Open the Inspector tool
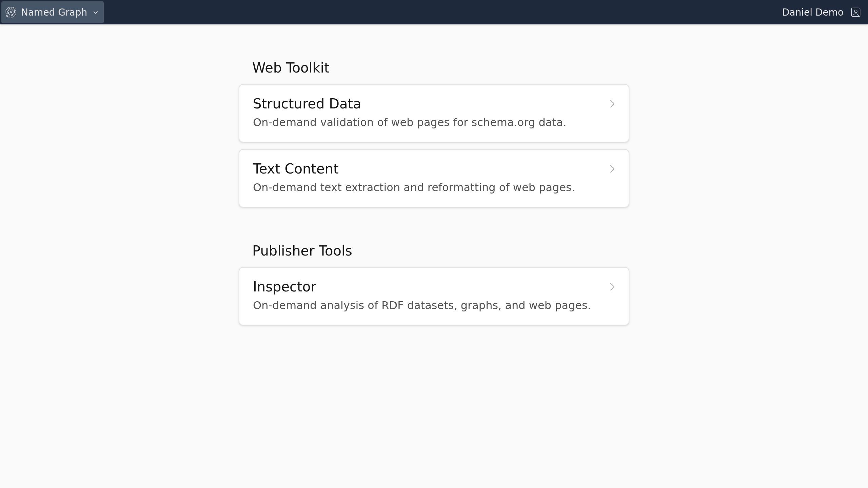868x488 pixels. [x=284, y=287]
